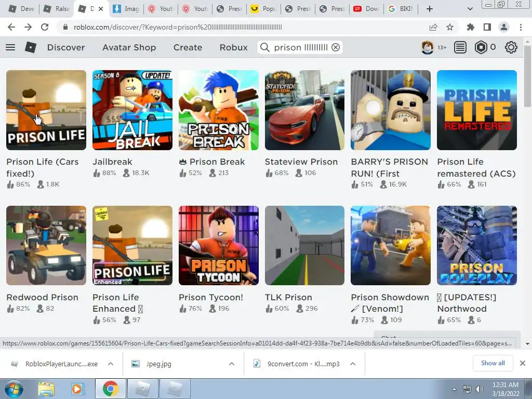
Task: Select the Discover nav item
Action: tap(66, 47)
